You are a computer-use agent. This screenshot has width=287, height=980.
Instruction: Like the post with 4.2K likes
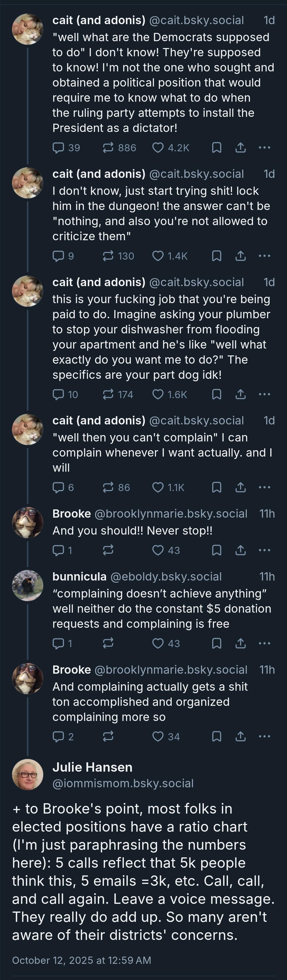click(x=158, y=148)
